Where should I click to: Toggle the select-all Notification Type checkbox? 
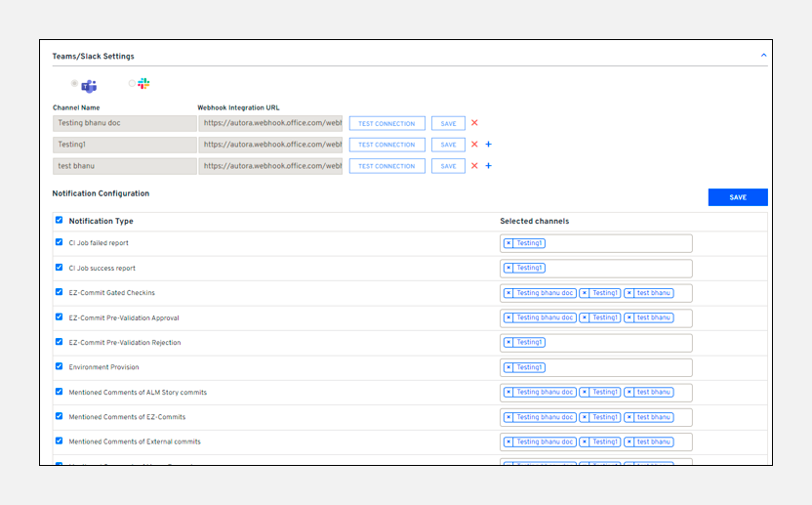coord(60,221)
